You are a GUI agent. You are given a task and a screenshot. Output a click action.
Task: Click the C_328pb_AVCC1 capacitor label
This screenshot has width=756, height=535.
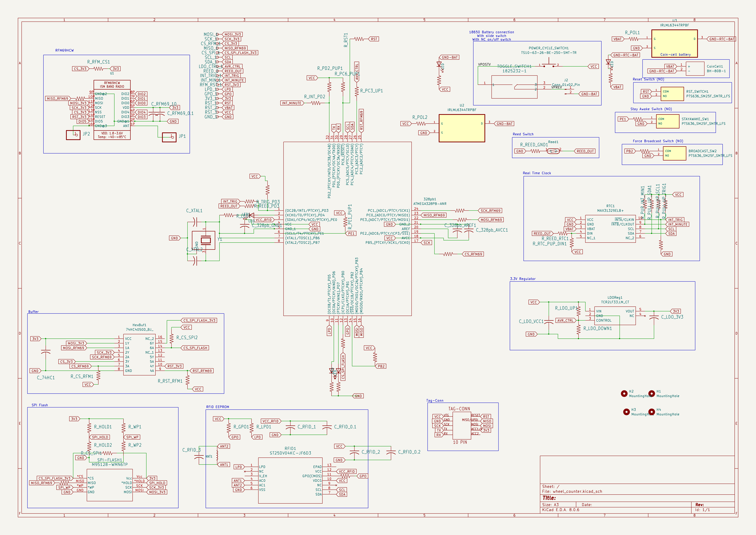[492, 230]
